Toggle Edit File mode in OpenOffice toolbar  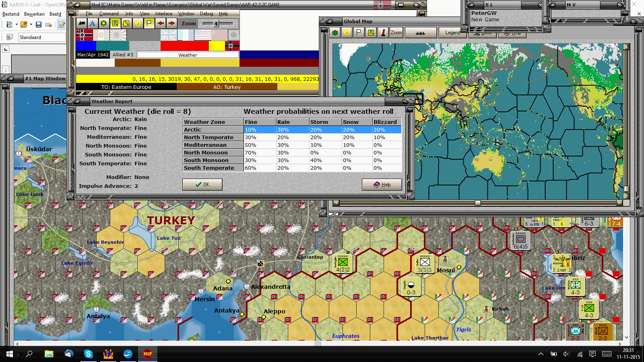(62, 25)
